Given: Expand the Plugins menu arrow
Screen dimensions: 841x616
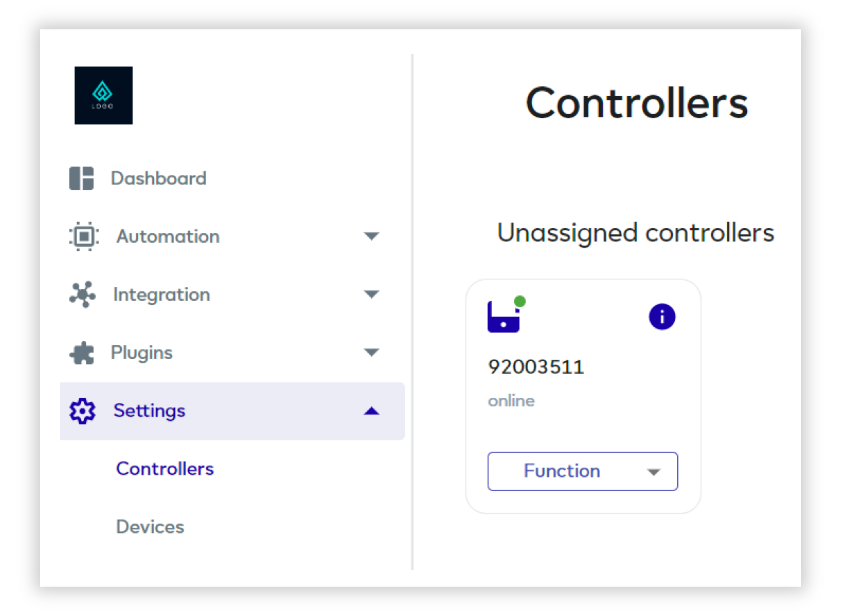Looking at the screenshot, I should coord(371,352).
